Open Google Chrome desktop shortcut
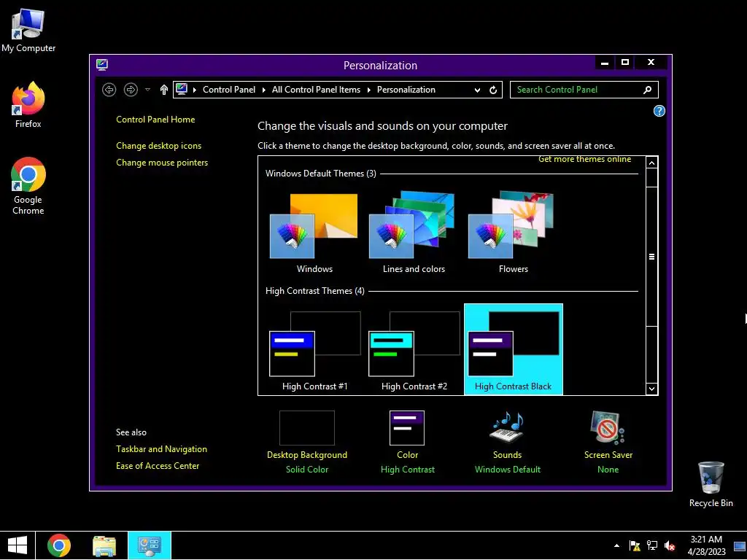747x560 pixels. point(28,186)
